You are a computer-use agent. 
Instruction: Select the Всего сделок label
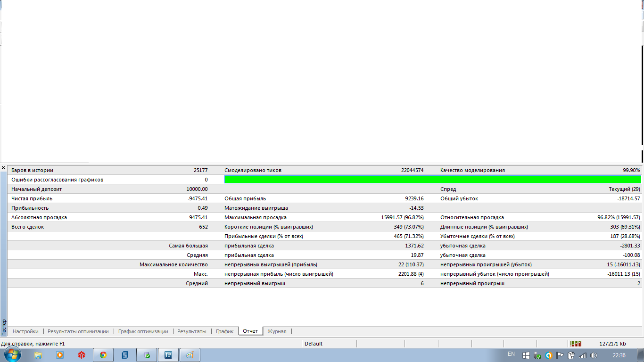click(27, 227)
